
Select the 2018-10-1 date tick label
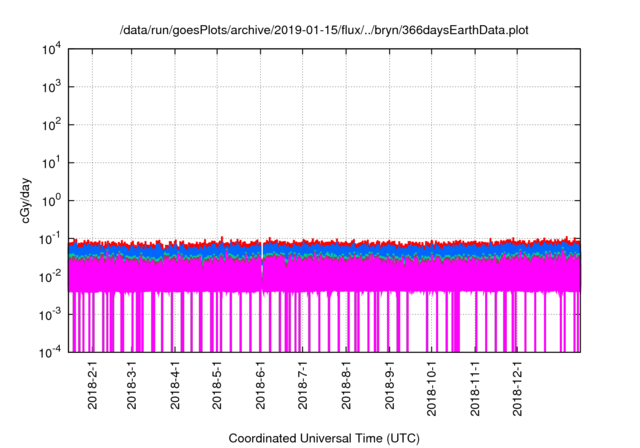pyautogui.click(x=431, y=388)
